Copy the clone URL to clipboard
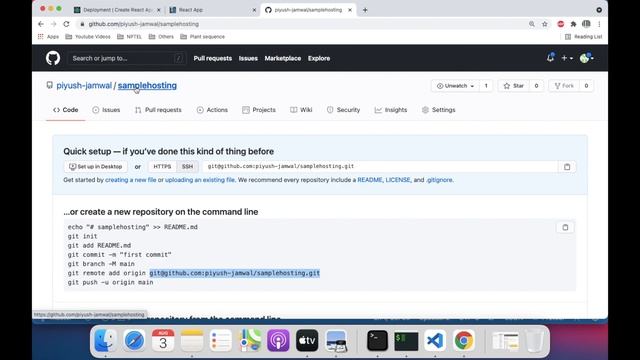 pyautogui.click(x=567, y=167)
